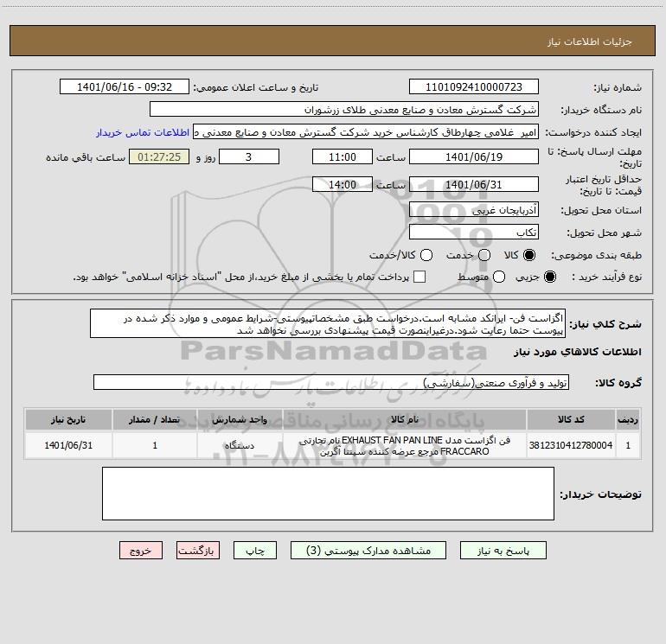This screenshot has height=644, width=666.
Task: Click the delivery city field تکاب
Action: click(x=474, y=233)
